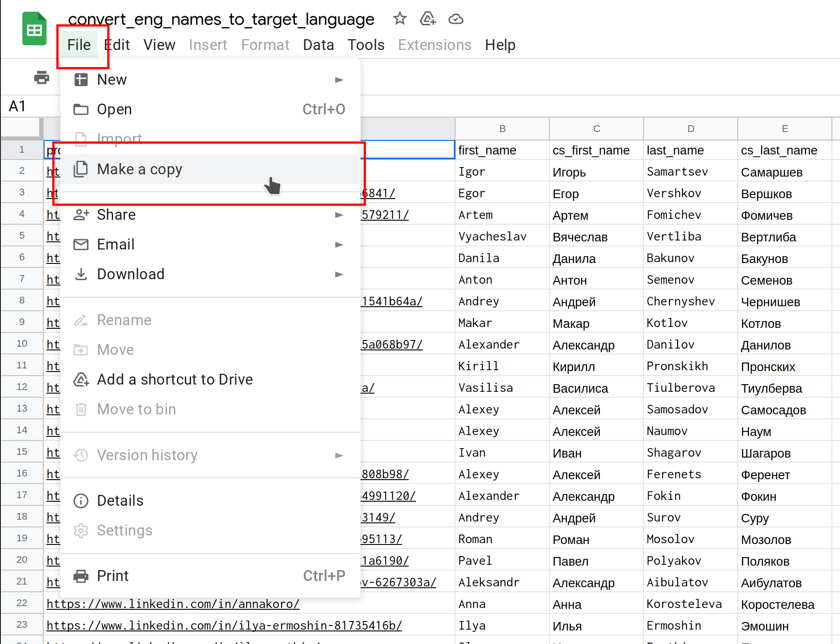This screenshot has width=840, height=644.
Task: Select Make a copy
Action: (x=140, y=169)
